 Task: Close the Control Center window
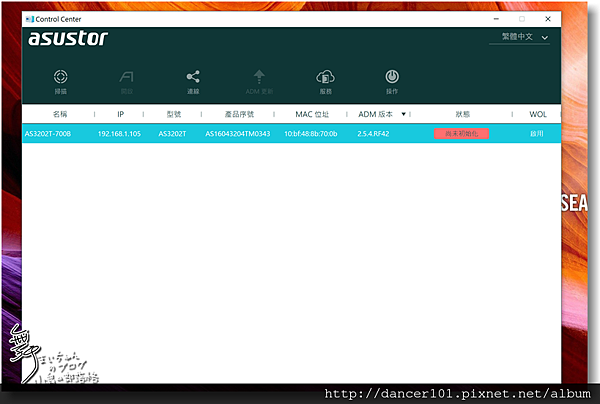tap(548, 19)
